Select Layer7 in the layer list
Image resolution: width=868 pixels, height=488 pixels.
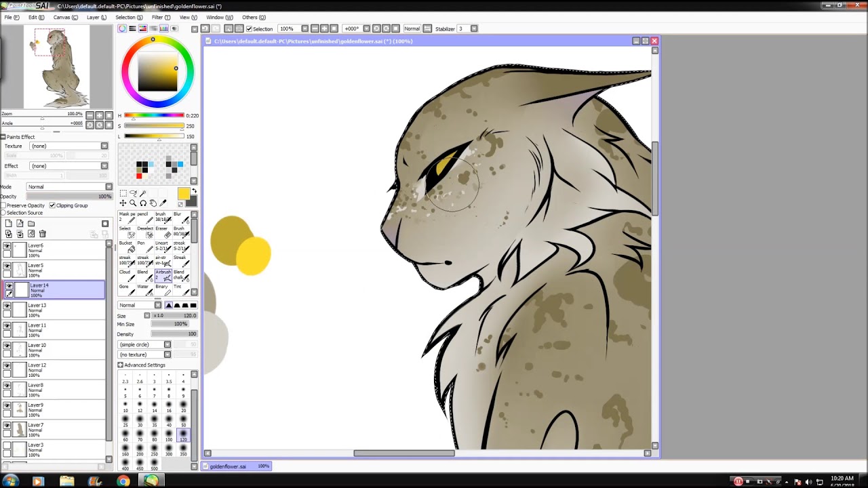(x=54, y=430)
